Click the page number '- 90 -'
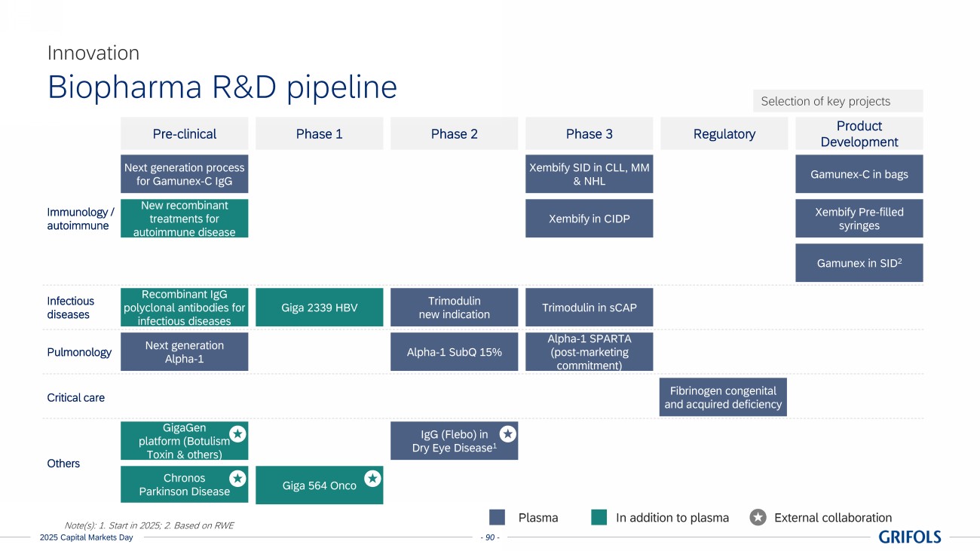This screenshot has width=980, height=551. [x=490, y=537]
